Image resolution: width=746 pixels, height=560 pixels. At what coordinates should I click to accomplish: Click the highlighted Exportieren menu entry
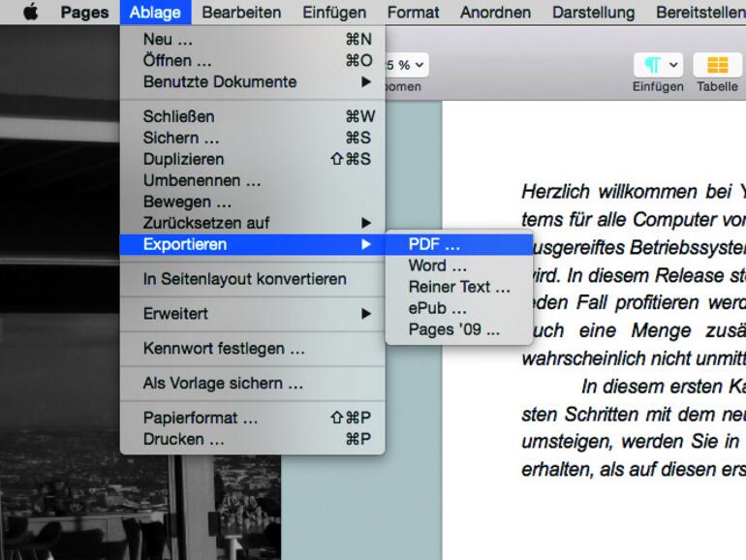coord(253,244)
